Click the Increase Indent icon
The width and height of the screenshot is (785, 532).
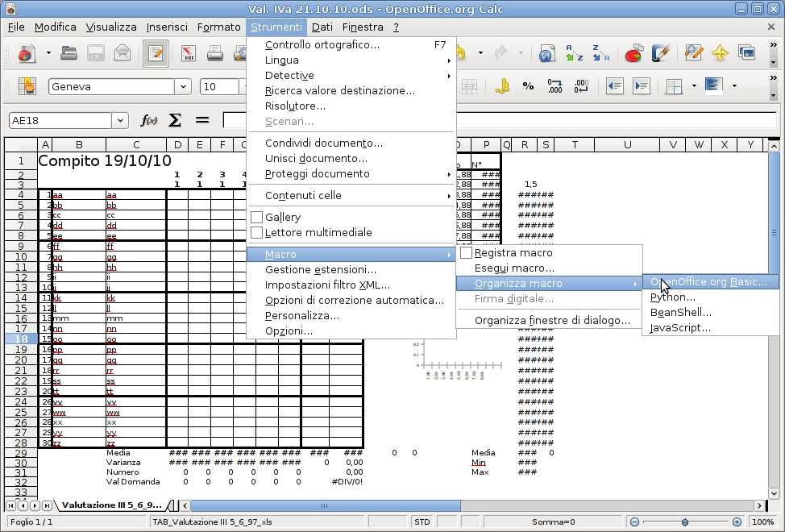(x=641, y=86)
